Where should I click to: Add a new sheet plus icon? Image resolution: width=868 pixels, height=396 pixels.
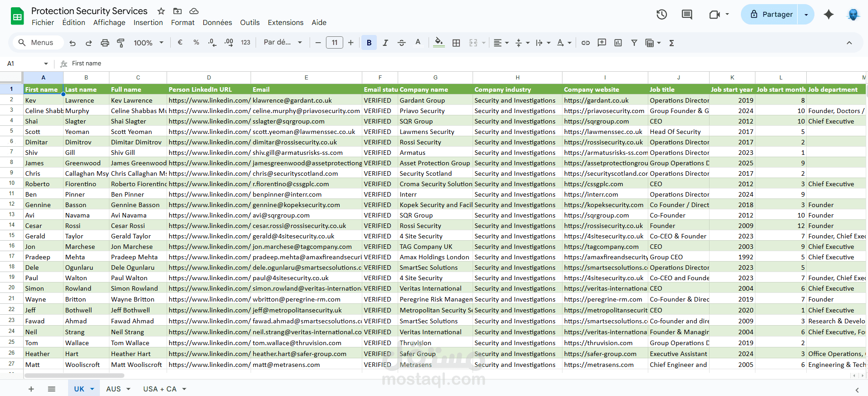[31, 389]
